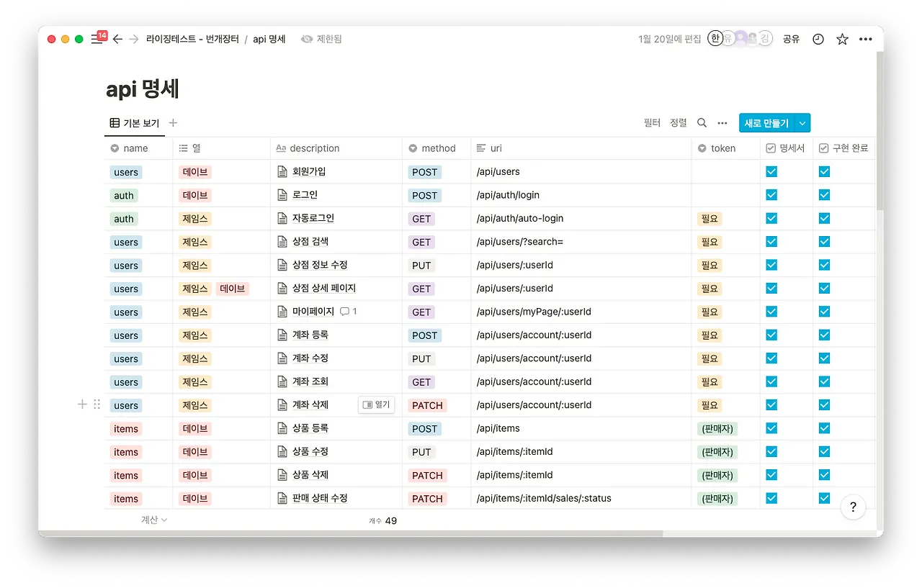Click the PATCH tag on 판매 상태 수정 row
This screenshot has width=922, height=588.
427,499
